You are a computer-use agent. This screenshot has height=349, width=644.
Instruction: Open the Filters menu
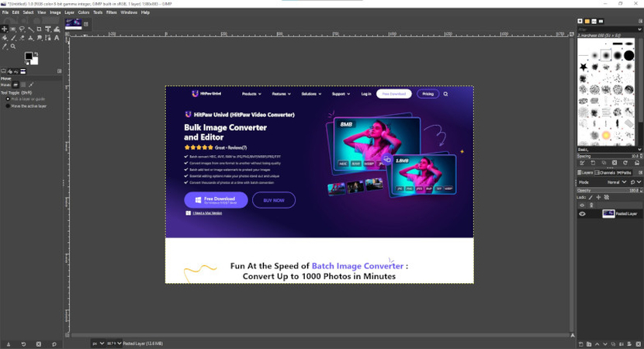pyautogui.click(x=111, y=12)
